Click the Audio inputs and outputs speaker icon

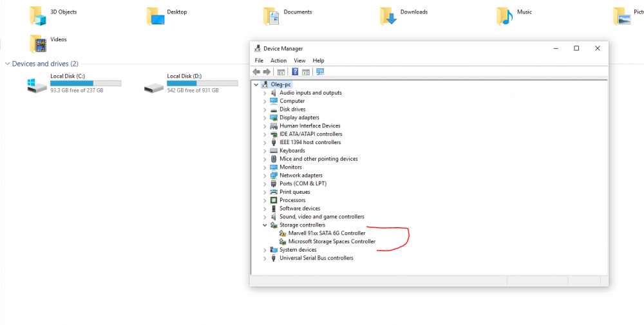coord(274,93)
